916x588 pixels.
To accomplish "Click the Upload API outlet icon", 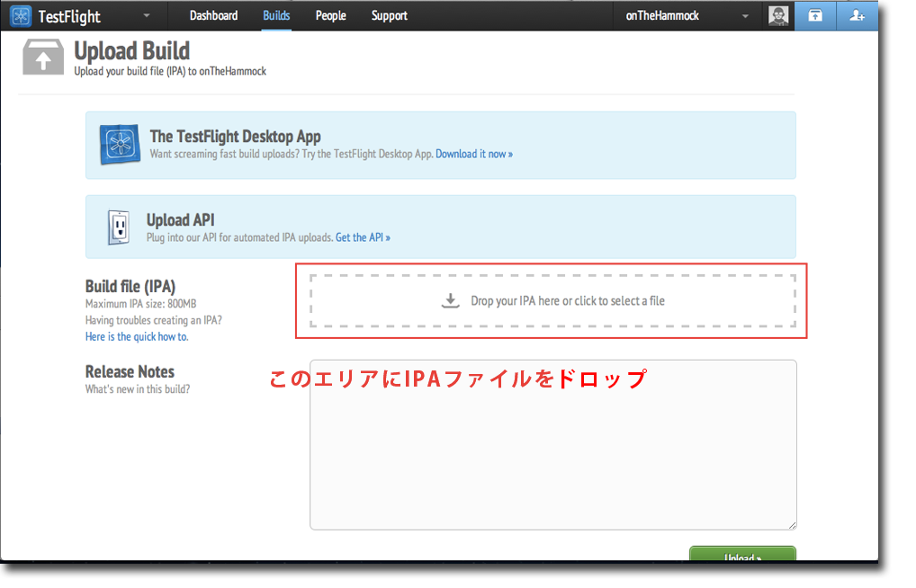I will [118, 227].
